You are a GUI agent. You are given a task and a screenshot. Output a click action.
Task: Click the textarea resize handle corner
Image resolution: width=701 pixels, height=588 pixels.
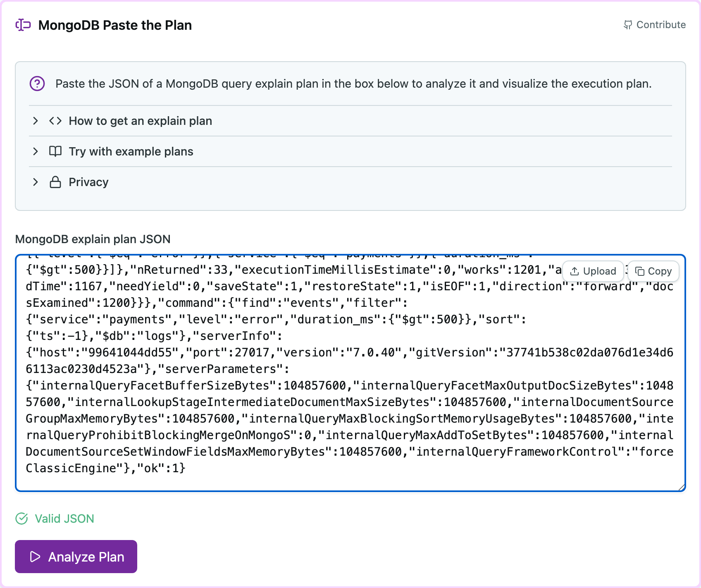click(x=681, y=487)
